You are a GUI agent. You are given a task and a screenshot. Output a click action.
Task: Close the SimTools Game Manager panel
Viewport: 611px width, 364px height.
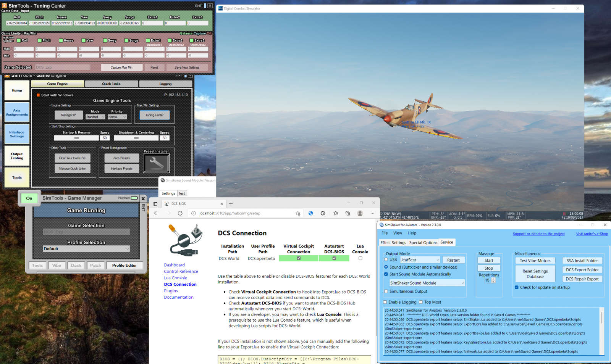click(143, 198)
